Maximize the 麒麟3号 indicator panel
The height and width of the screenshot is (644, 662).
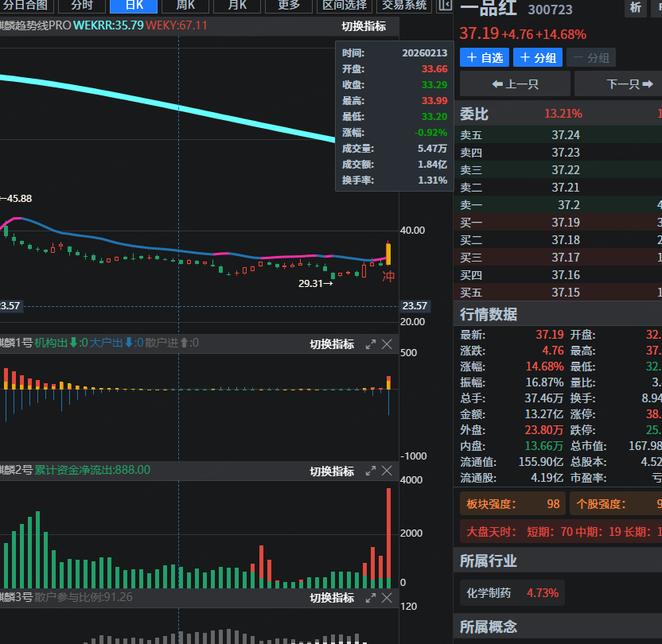coord(371,598)
